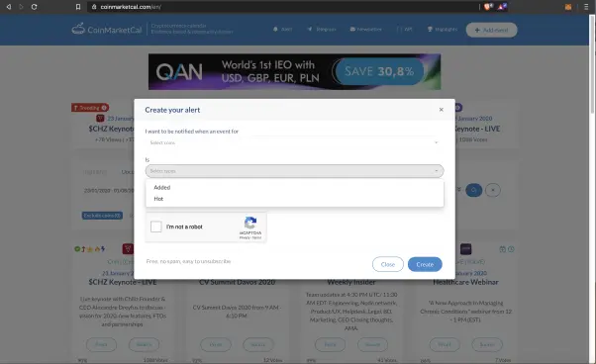Image resolution: width=596 pixels, height=364 pixels.
Task: Click the Select types dropdown field
Action: coord(294,171)
